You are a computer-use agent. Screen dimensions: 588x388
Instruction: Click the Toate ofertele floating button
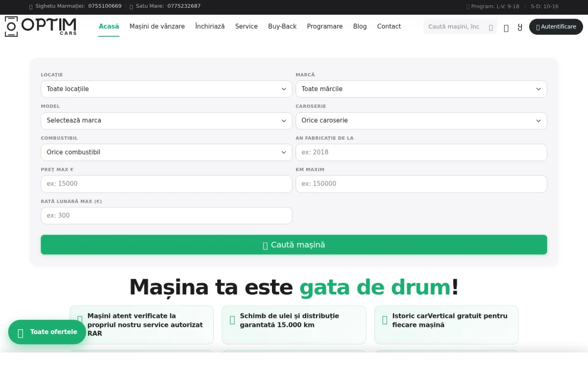coord(47,332)
